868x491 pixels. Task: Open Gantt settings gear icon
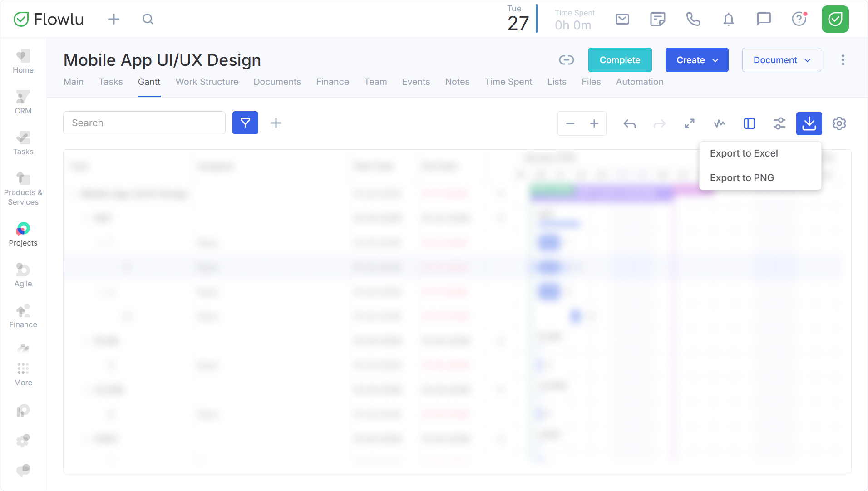pos(839,123)
